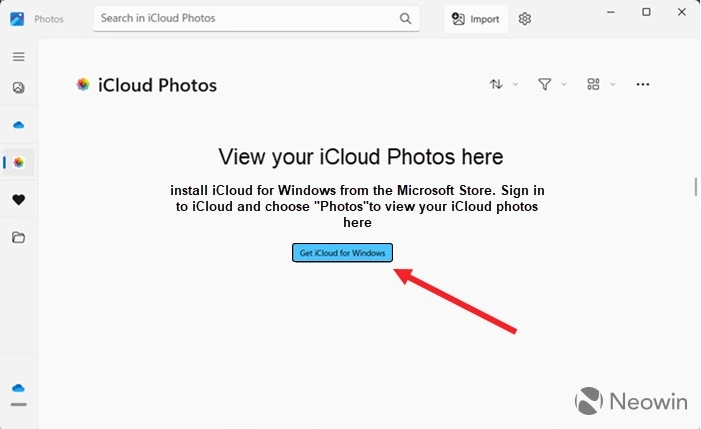Viewport: 701px width, 429px height.
Task: Click the vertical scrollbar thumb
Action: point(695,188)
